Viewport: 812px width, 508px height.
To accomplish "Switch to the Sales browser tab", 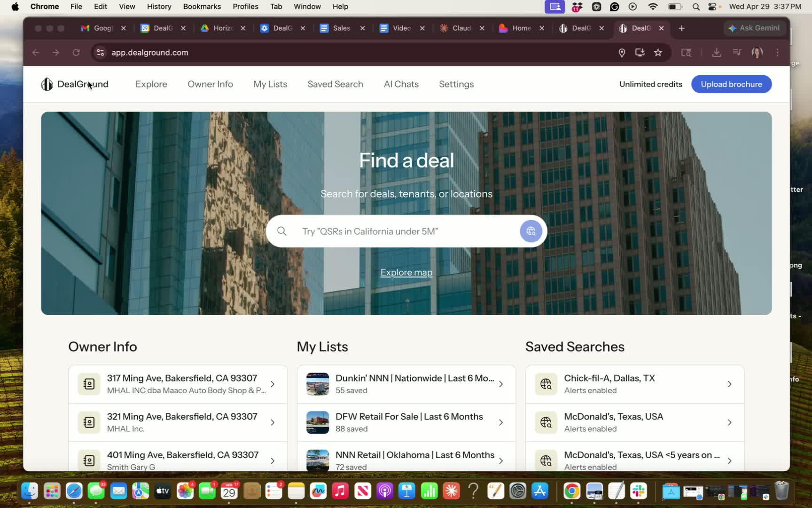I will 341,28.
